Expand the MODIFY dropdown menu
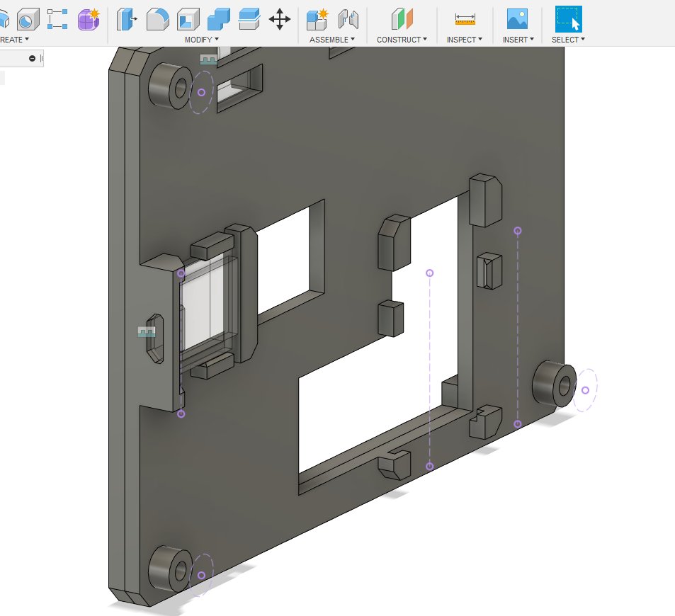This screenshot has height=616, width=675. click(x=203, y=40)
